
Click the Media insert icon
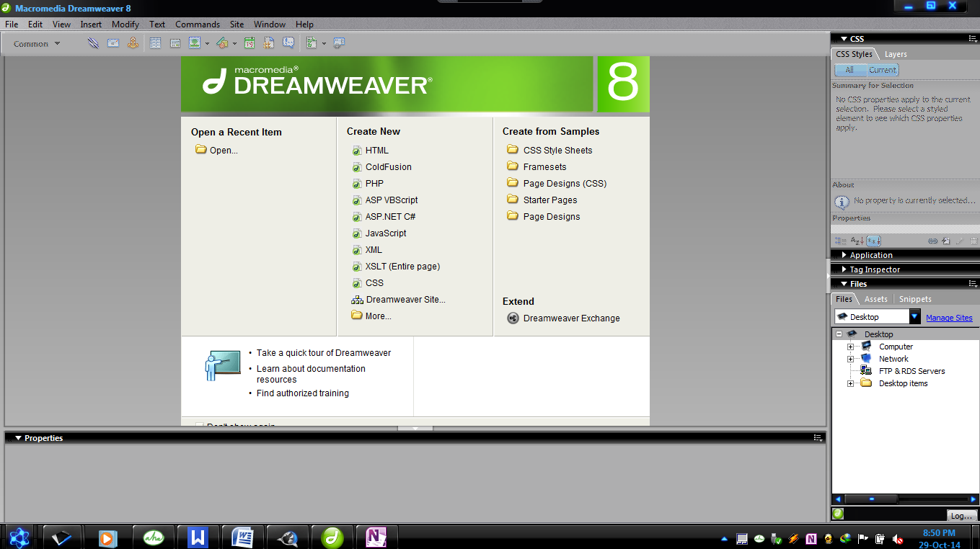[222, 43]
